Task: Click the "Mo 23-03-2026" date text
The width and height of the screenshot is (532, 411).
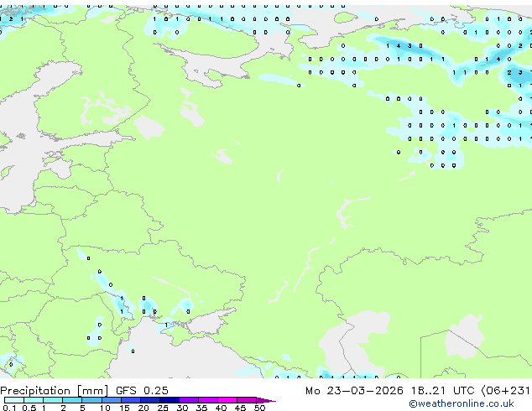Action: (354, 390)
